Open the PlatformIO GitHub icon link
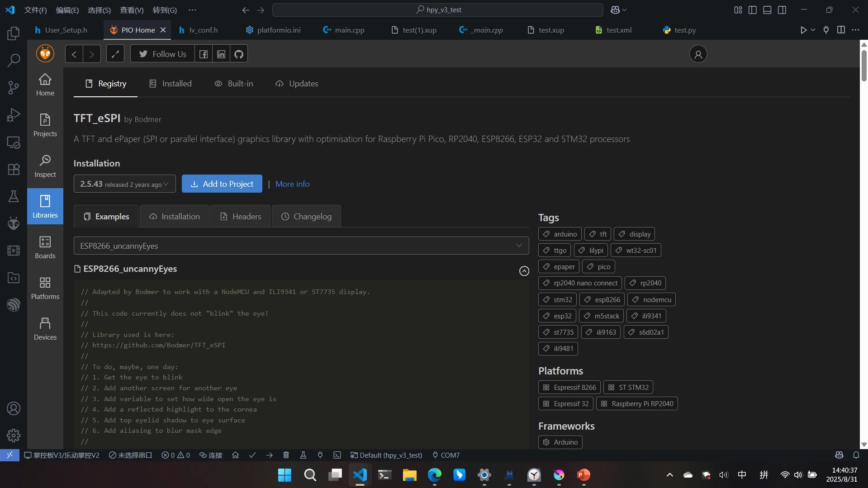Screen dimensions: 868x488 tap(239, 54)
